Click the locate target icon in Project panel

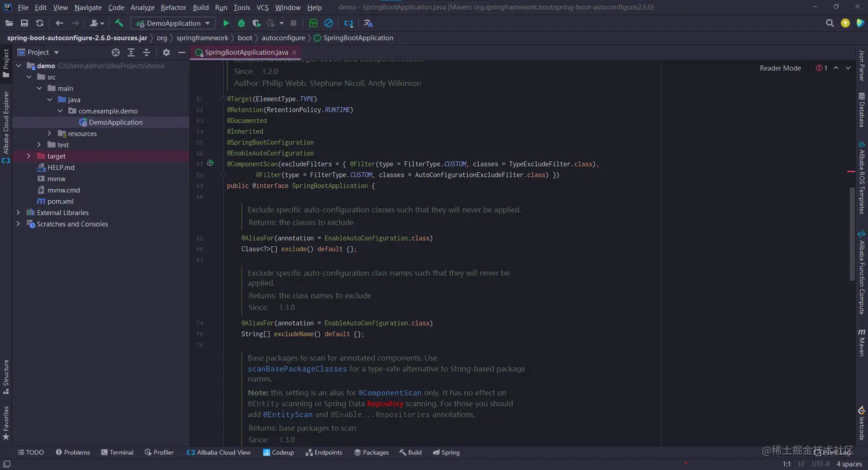[x=115, y=52]
